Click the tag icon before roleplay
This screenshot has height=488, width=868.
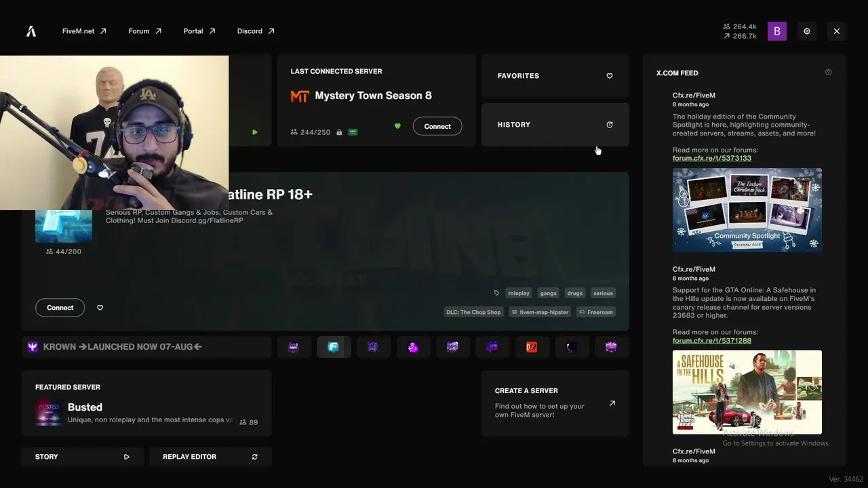496,293
